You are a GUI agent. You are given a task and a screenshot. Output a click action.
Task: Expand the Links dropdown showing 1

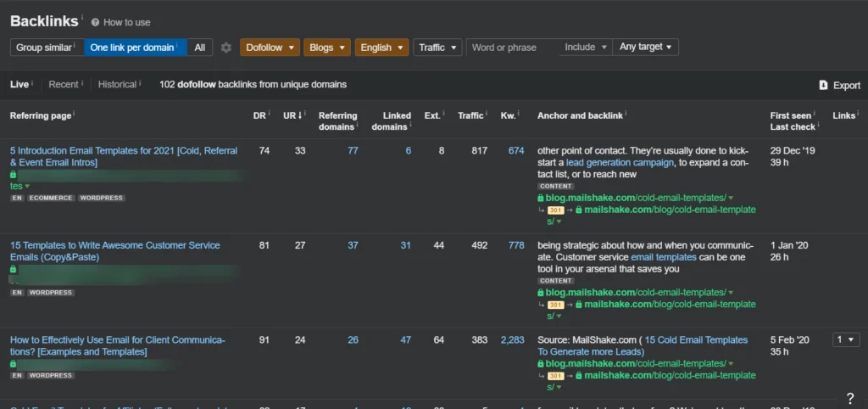tap(845, 339)
